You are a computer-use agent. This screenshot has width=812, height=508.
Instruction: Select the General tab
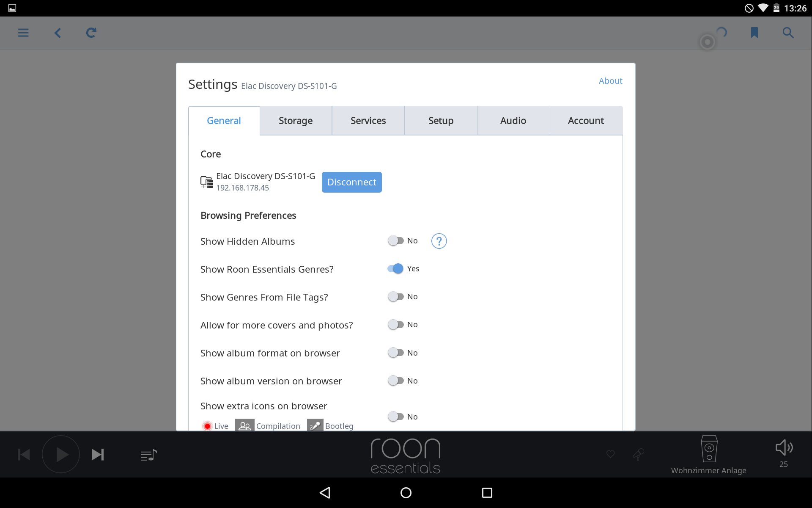click(224, 121)
